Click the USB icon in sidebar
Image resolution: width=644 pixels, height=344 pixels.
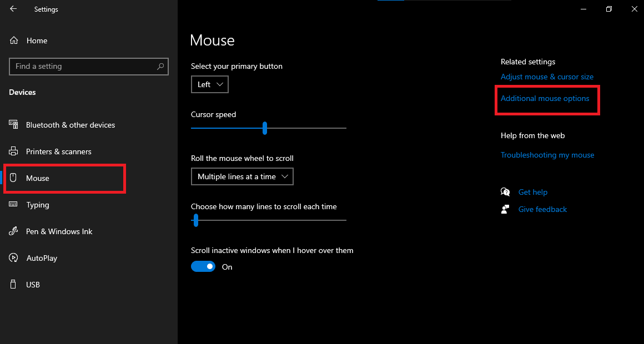tap(14, 285)
